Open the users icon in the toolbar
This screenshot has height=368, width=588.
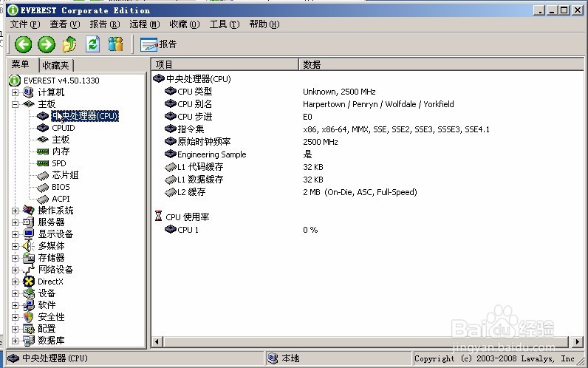(x=115, y=44)
